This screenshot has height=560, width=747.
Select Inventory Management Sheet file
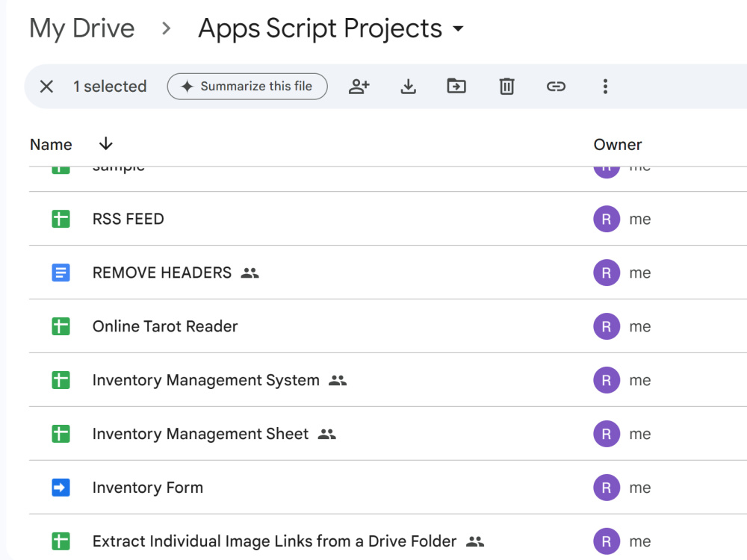(388, 434)
